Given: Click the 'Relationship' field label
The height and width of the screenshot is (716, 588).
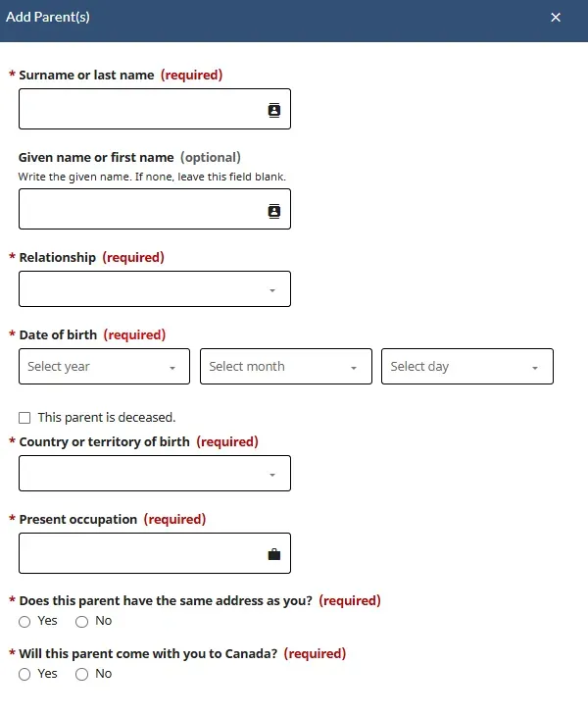Looking at the screenshot, I should [x=58, y=257].
